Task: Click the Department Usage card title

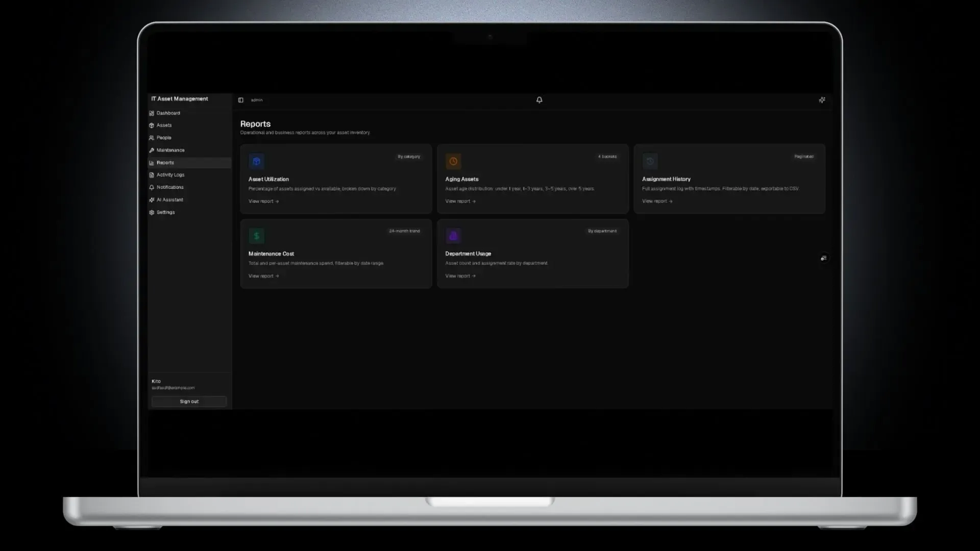Action: [x=468, y=254]
